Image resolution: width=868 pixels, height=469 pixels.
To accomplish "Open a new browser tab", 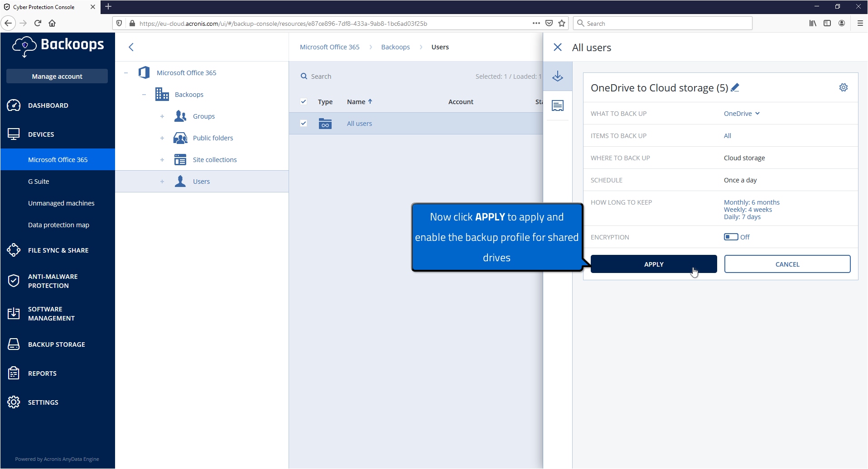I will click(108, 6).
